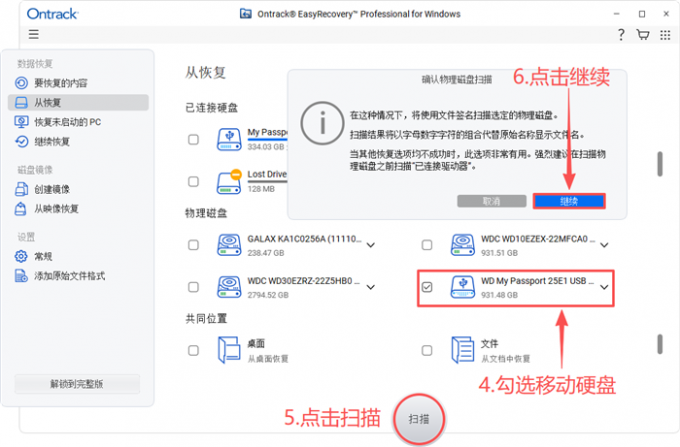Click the 从映像恢复 sidebar icon
The height and width of the screenshot is (447, 680).
tap(21, 209)
